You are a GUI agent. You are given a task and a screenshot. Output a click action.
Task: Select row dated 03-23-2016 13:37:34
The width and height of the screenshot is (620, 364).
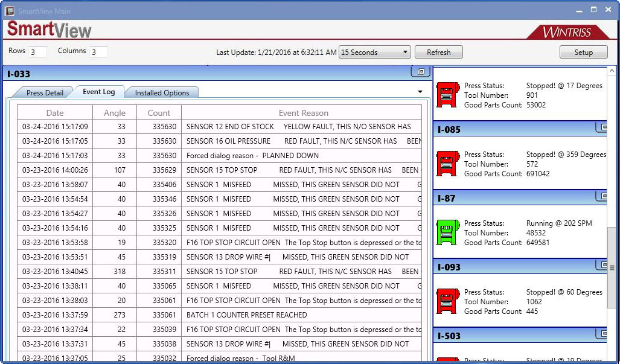click(x=220, y=330)
